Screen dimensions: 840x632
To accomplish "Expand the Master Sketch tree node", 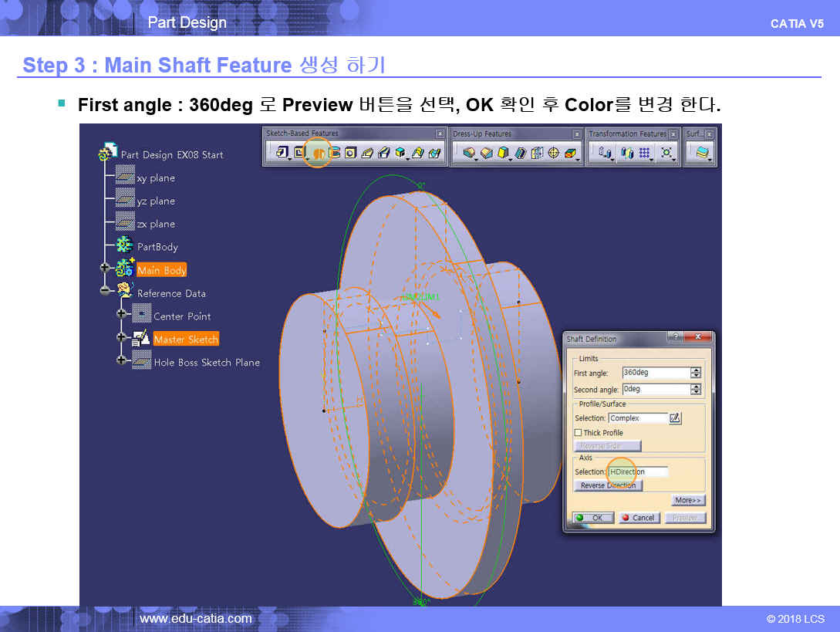I will [x=122, y=336].
